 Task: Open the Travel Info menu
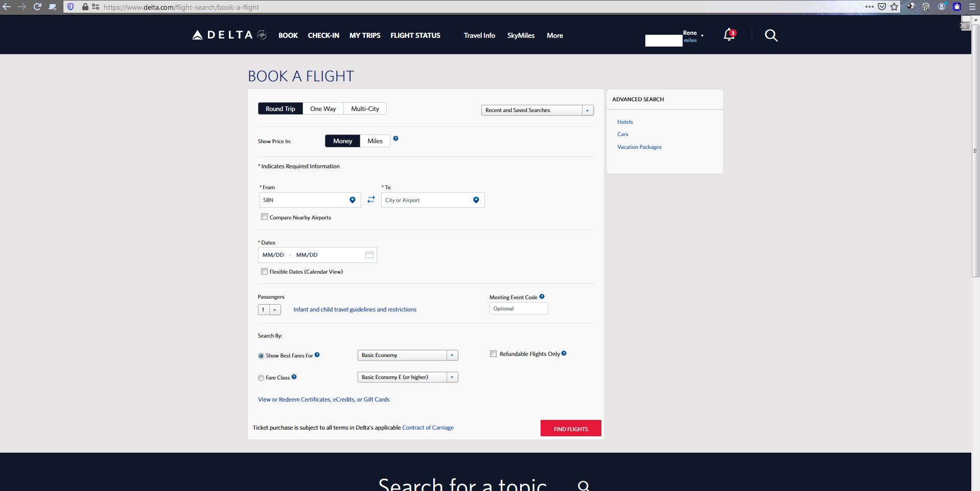pos(479,35)
